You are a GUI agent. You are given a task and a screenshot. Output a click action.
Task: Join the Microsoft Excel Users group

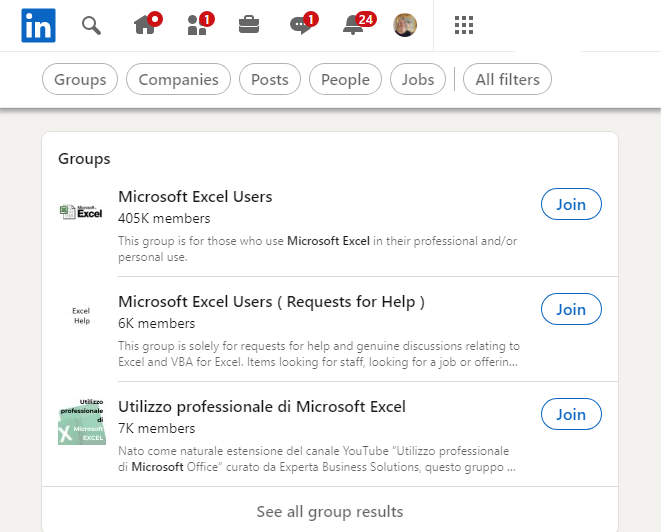(571, 204)
